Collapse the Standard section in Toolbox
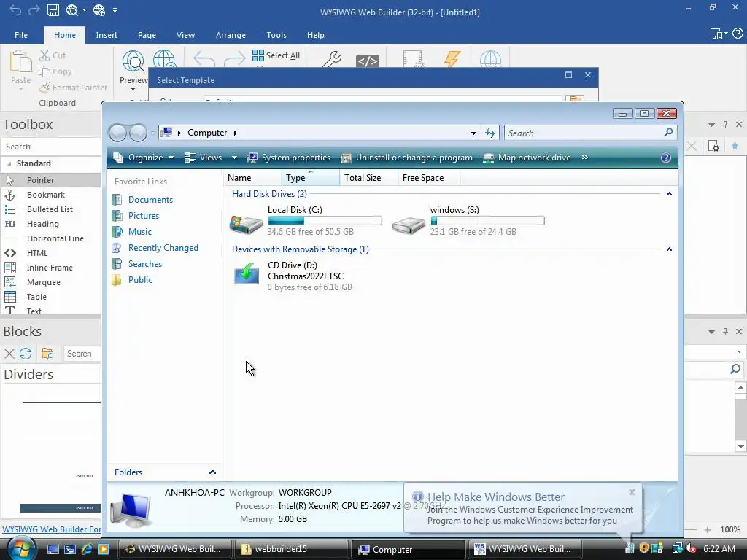The width and height of the screenshot is (747, 560). click(x=9, y=163)
